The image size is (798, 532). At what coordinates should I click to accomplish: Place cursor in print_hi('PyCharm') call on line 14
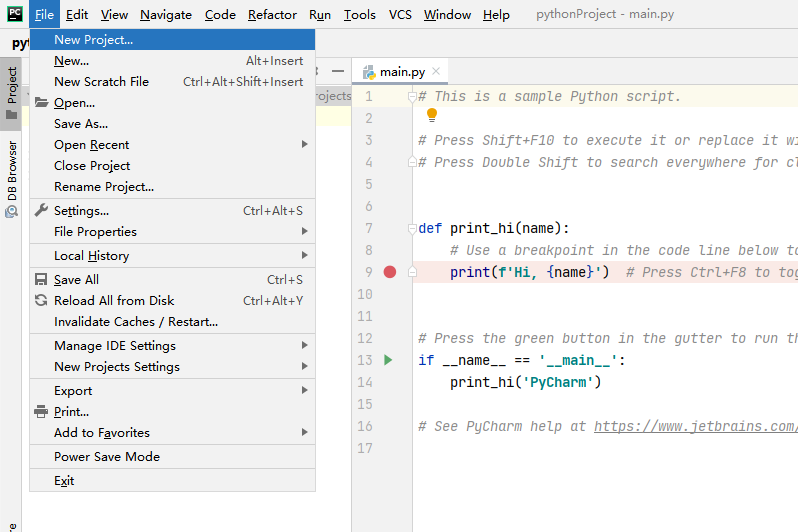point(525,382)
